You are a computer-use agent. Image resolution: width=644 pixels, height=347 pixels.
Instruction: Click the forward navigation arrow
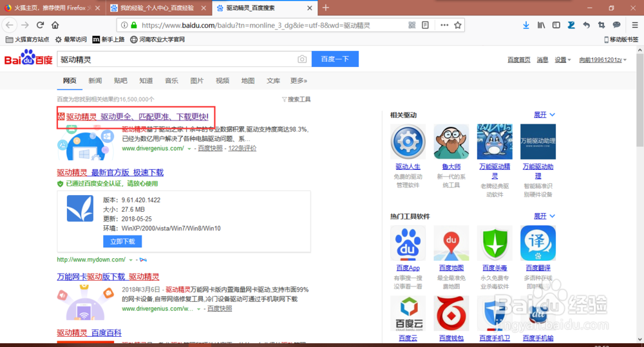(x=25, y=25)
